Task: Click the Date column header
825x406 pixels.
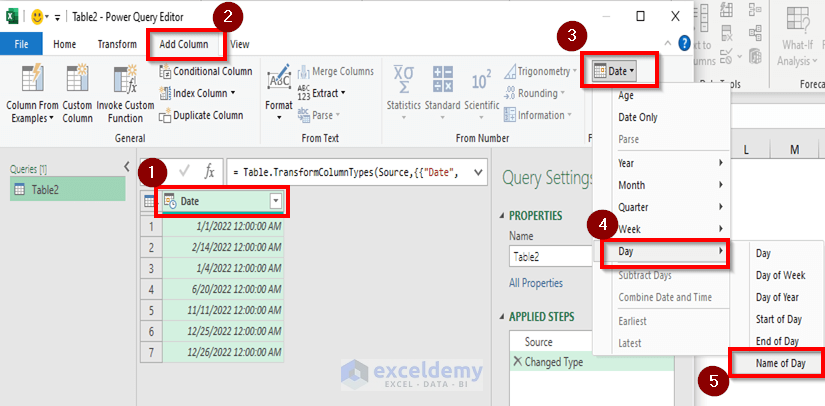Action: point(223,201)
